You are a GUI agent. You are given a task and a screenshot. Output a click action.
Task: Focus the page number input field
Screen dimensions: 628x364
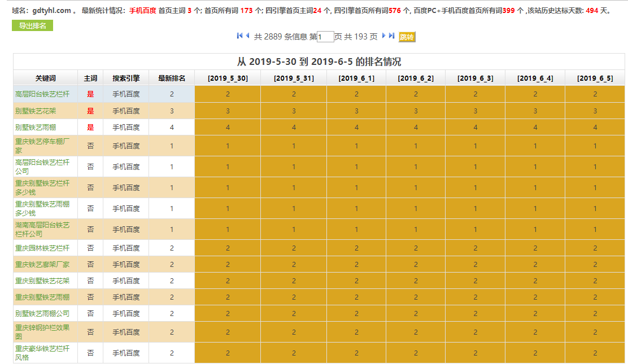[325, 37]
